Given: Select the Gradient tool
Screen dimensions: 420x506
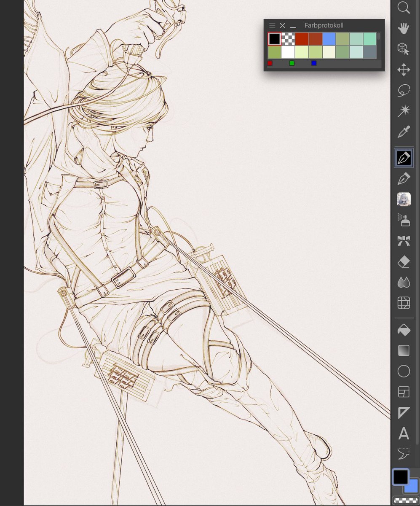Looking at the screenshot, I should point(404,350).
